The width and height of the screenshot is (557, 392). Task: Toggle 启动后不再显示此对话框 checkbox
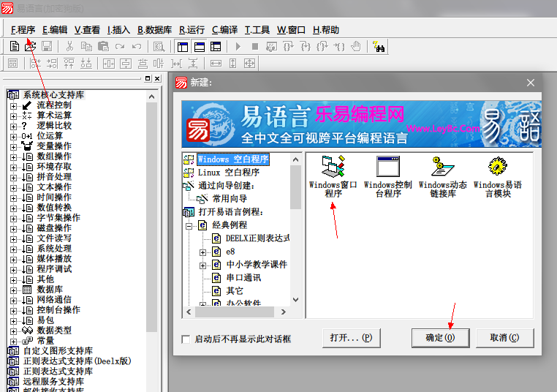(x=186, y=339)
